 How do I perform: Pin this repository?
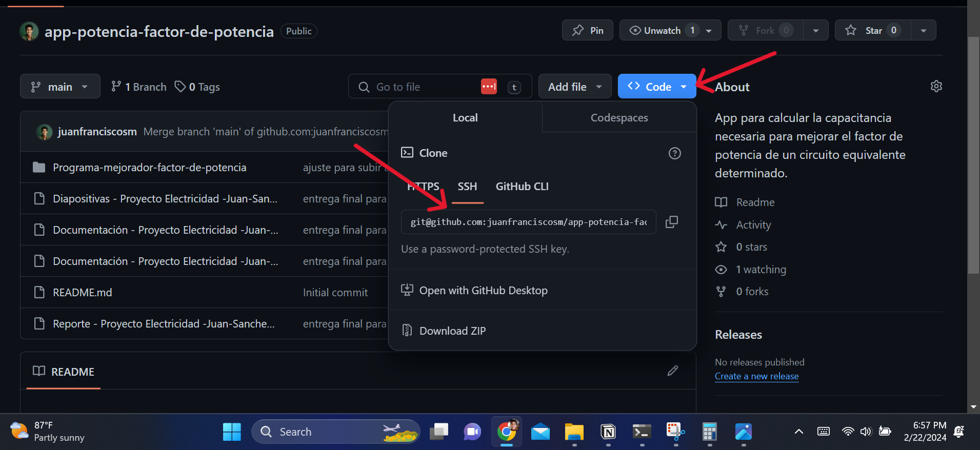point(588,30)
